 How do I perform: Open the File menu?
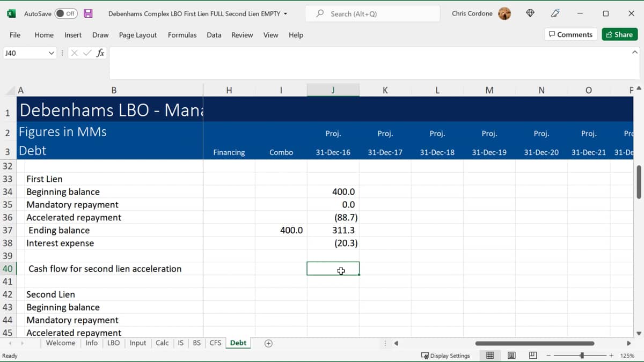click(15, 35)
